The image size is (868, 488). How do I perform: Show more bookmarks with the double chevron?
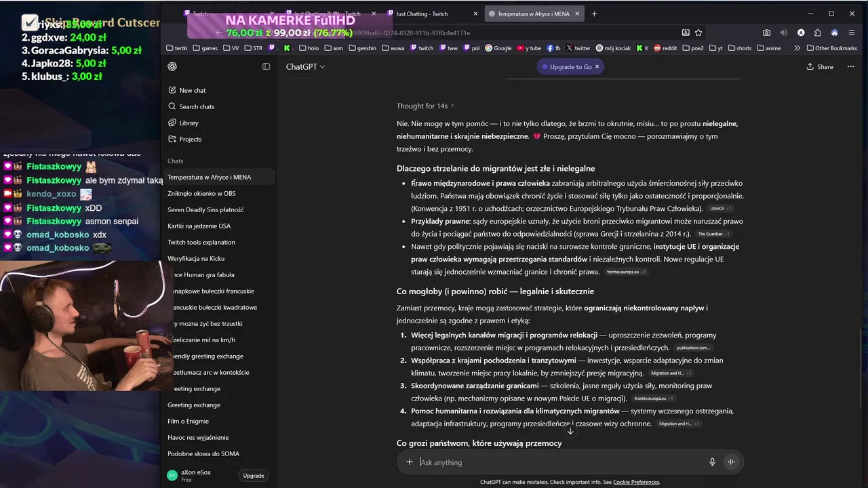coord(797,48)
